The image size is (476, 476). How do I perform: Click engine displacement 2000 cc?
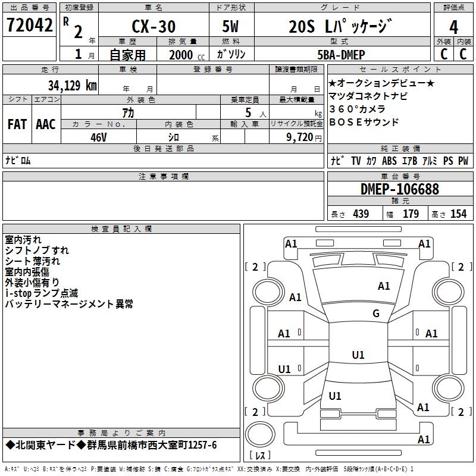click(187, 55)
